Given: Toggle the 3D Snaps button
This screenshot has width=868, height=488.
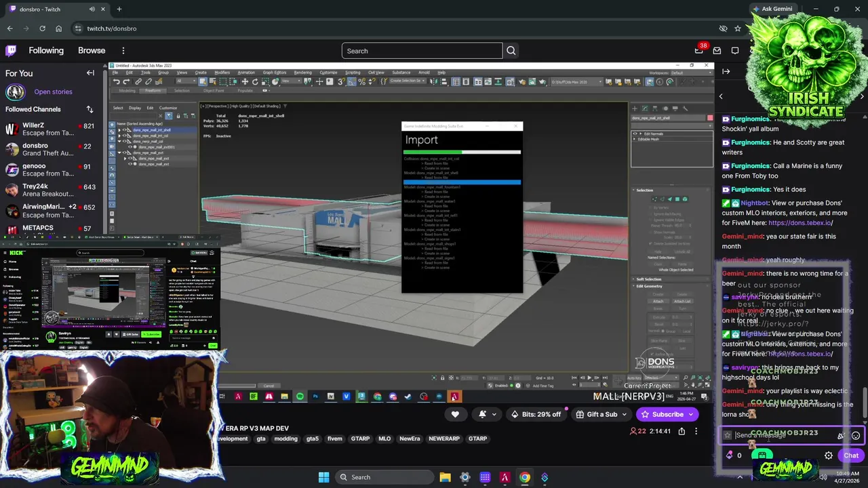Looking at the screenshot, I should point(341,82).
